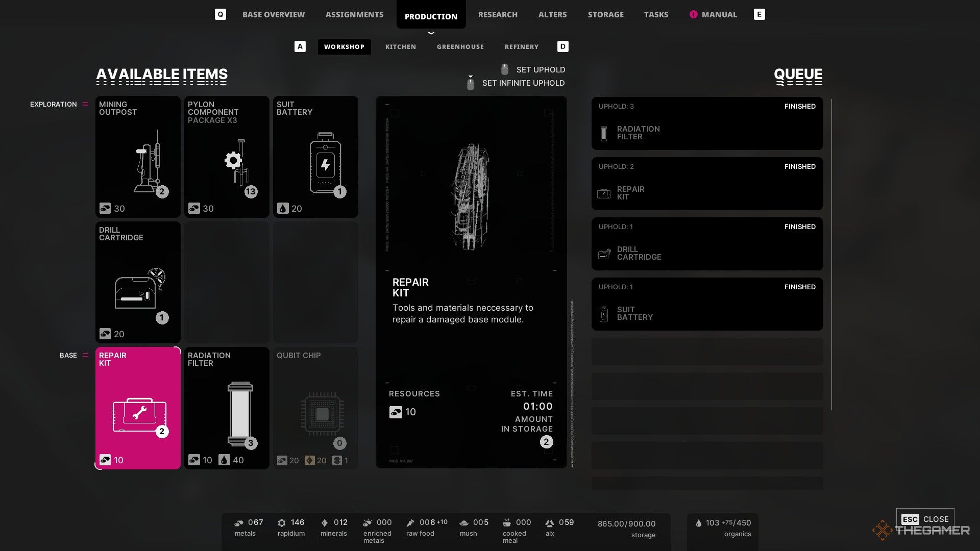Open the Kitchen production sub-tab
980x551 pixels.
(401, 46)
